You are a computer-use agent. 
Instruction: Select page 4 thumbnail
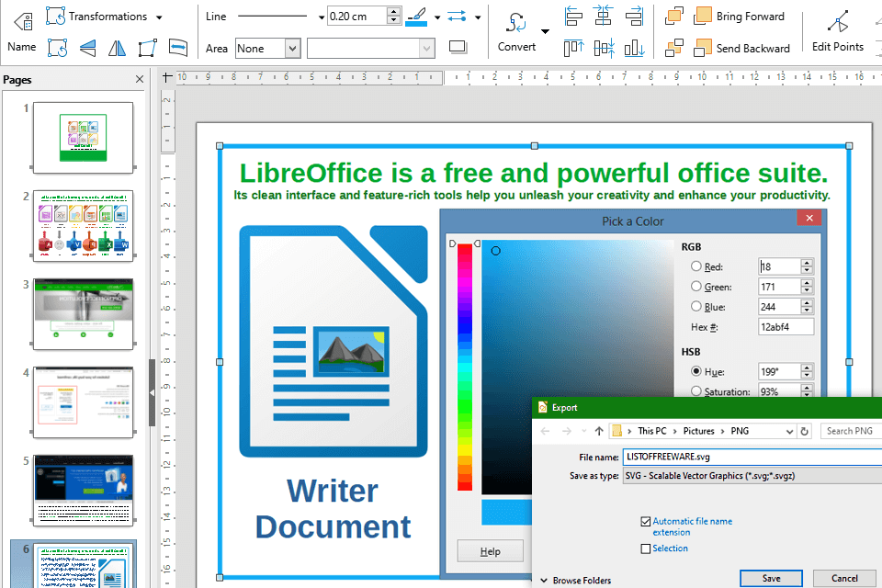pyautogui.click(x=84, y=402)
